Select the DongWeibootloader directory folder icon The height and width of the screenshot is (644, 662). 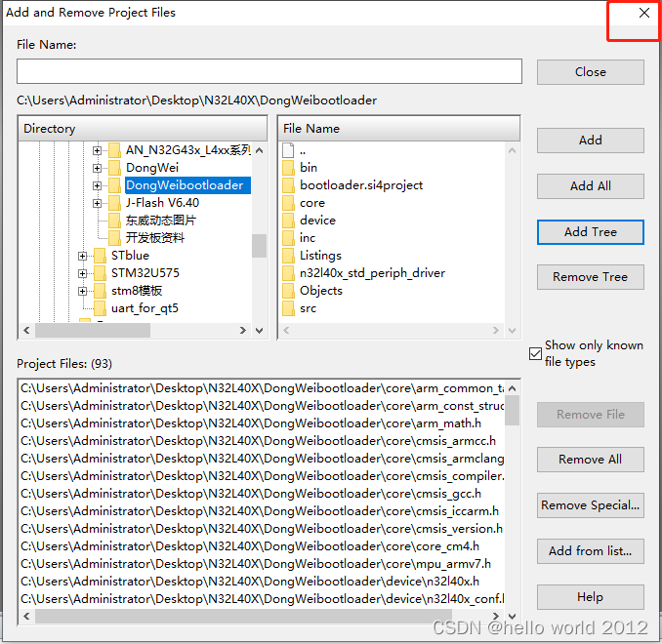114,185
